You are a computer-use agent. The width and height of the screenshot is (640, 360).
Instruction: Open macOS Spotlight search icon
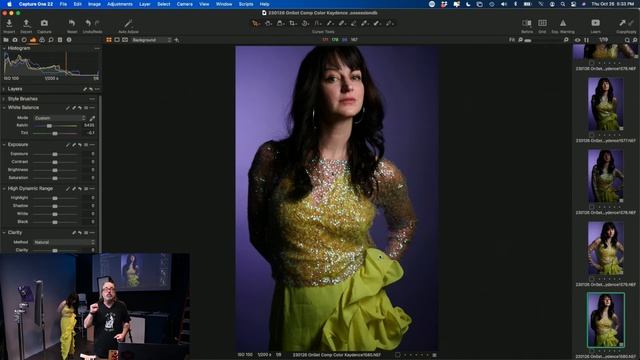562,4
